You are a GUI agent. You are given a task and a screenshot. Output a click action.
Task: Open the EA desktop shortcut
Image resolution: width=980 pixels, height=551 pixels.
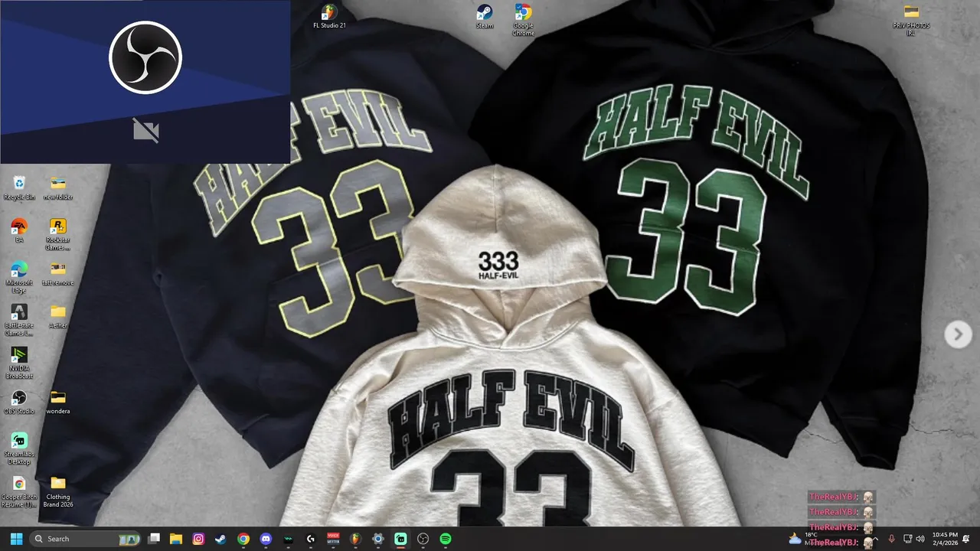[x=19, y=230]
